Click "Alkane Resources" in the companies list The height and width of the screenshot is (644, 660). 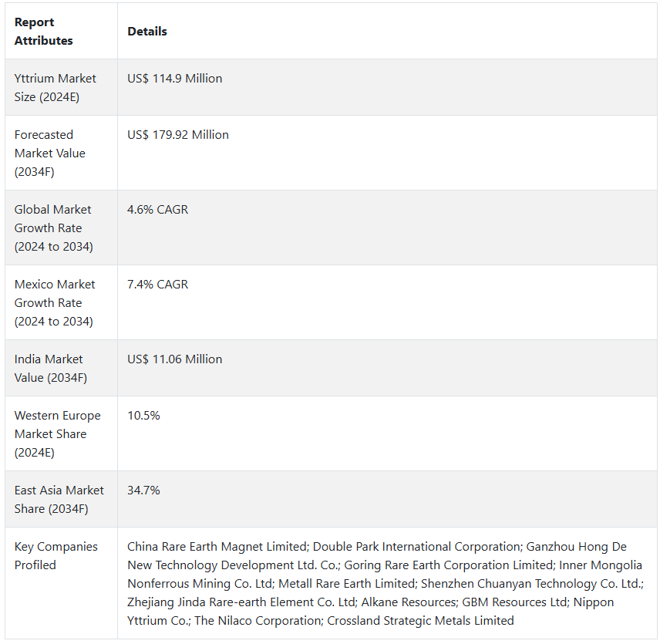tap(409, 602)
